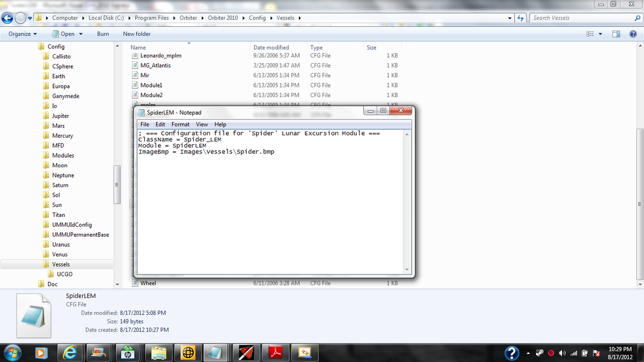
Task: Open Notepad Format menu
Action: tap(180, 124)
